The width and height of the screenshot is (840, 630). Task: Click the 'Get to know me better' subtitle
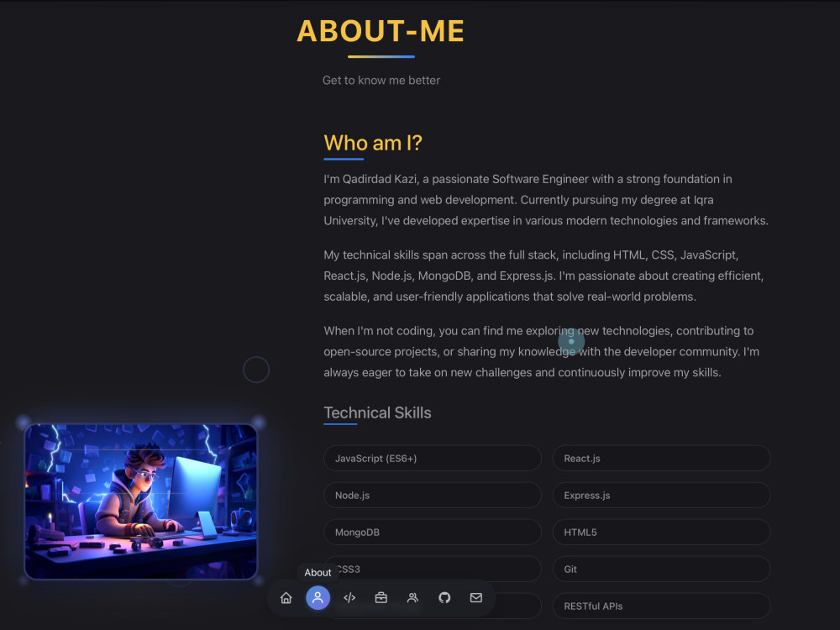click(x=381, y=81)
